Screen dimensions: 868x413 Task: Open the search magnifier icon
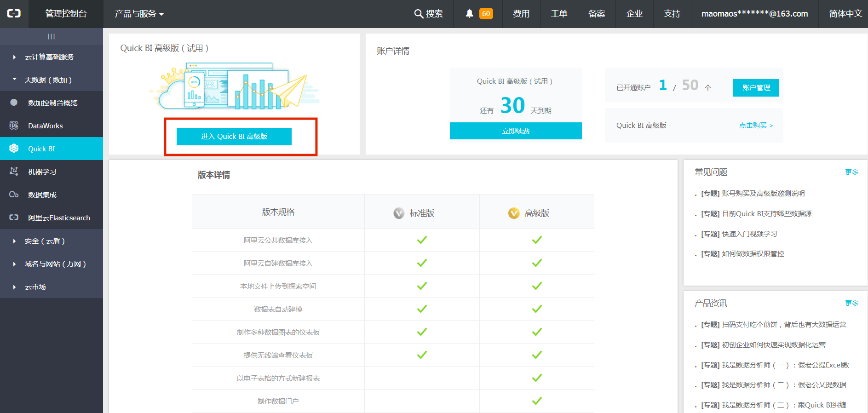coord(419,14)
